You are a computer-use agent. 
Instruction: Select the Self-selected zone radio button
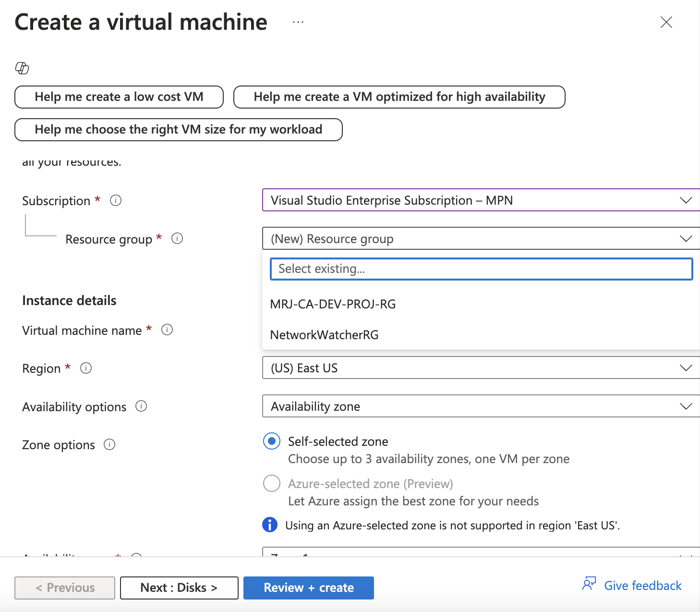[x=272, y=441]
